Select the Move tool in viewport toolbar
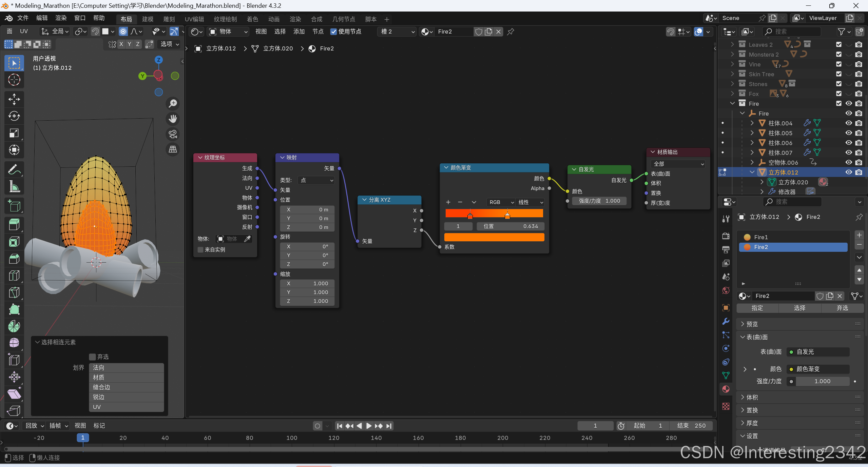Viewport: 868px width, 467px height. click(x=14, y=99)
